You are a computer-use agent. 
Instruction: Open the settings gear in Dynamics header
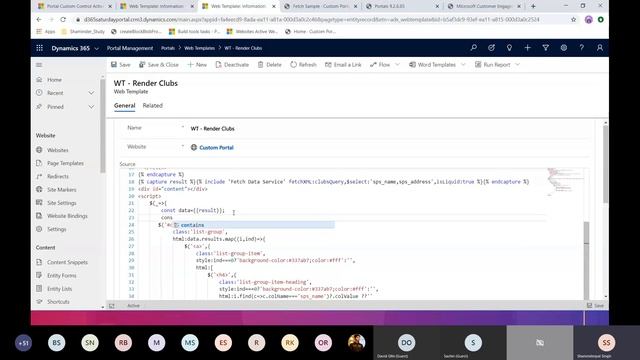[x=564, y=48]
